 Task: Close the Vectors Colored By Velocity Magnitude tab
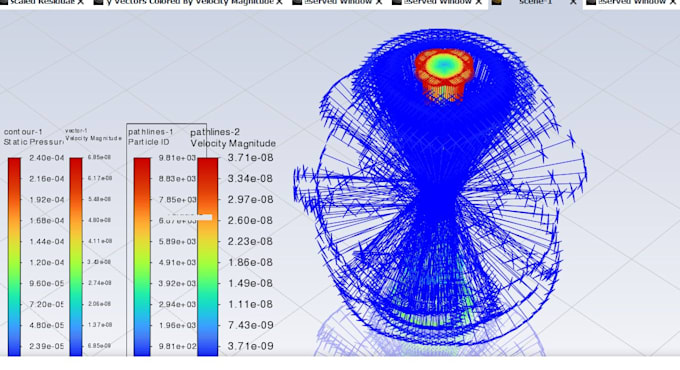pos(279,2)
